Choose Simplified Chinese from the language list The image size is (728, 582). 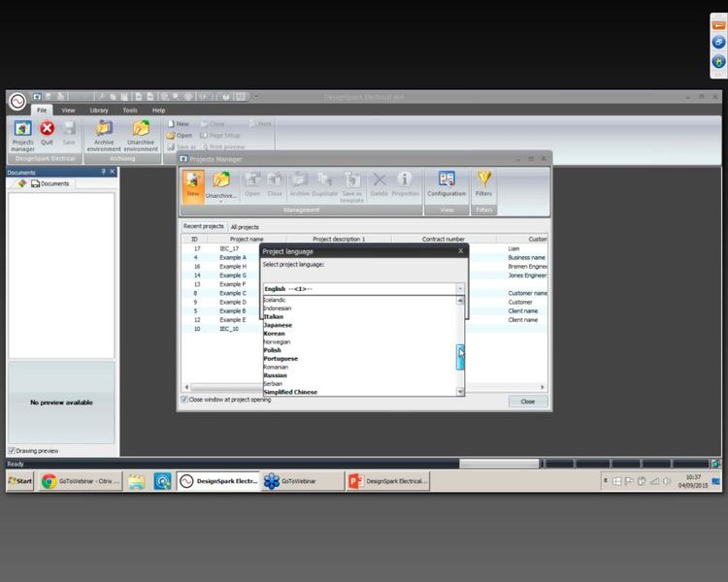[290, 392]
